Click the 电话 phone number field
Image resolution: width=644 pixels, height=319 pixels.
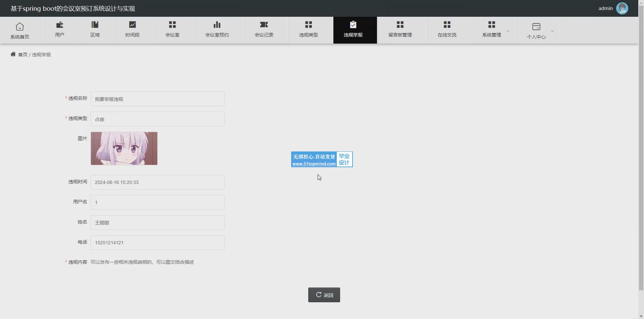[158, 243]
